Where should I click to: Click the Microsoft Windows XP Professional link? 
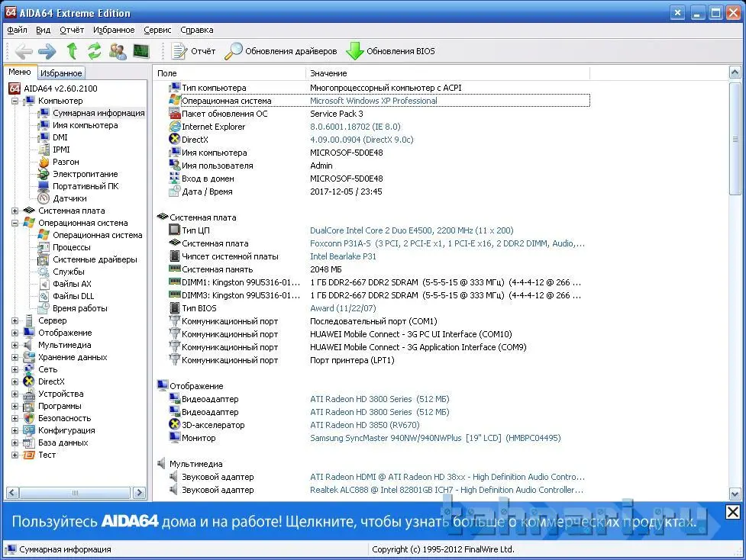point(373,101)
